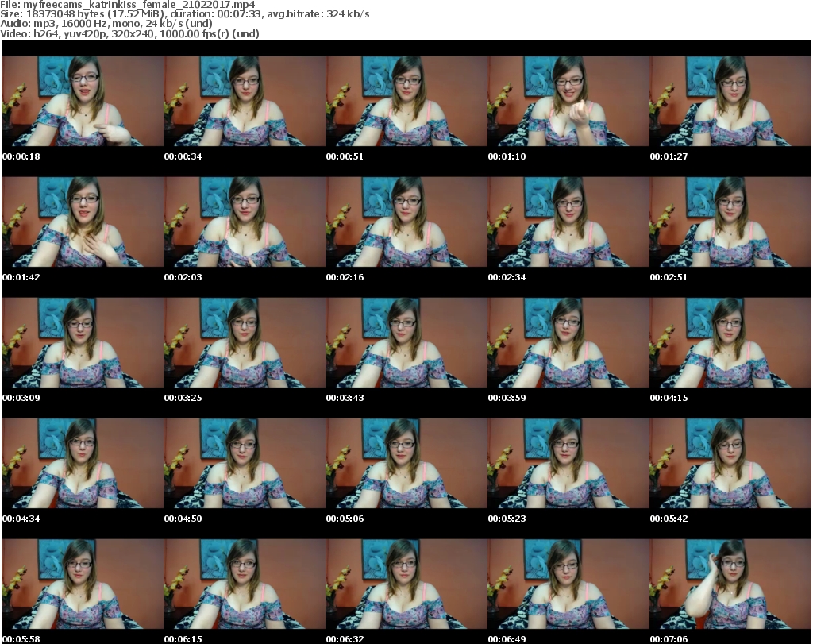Select the thumbnail stamped 00:01:42
813x644 pixels.
[x=83, y=222]
